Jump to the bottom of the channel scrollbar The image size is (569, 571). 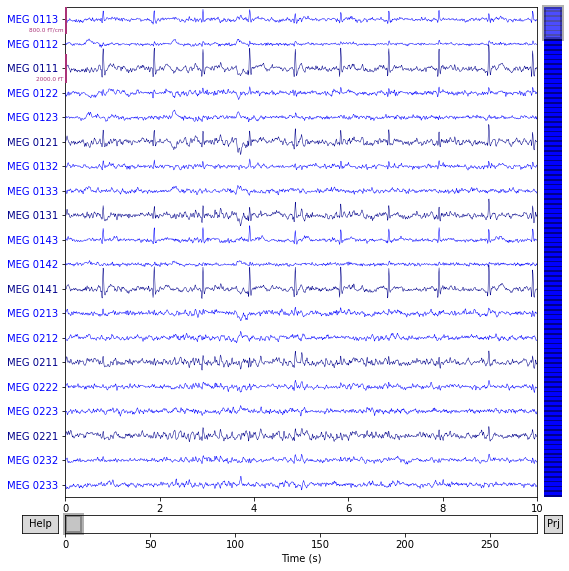tap(553, 493)
